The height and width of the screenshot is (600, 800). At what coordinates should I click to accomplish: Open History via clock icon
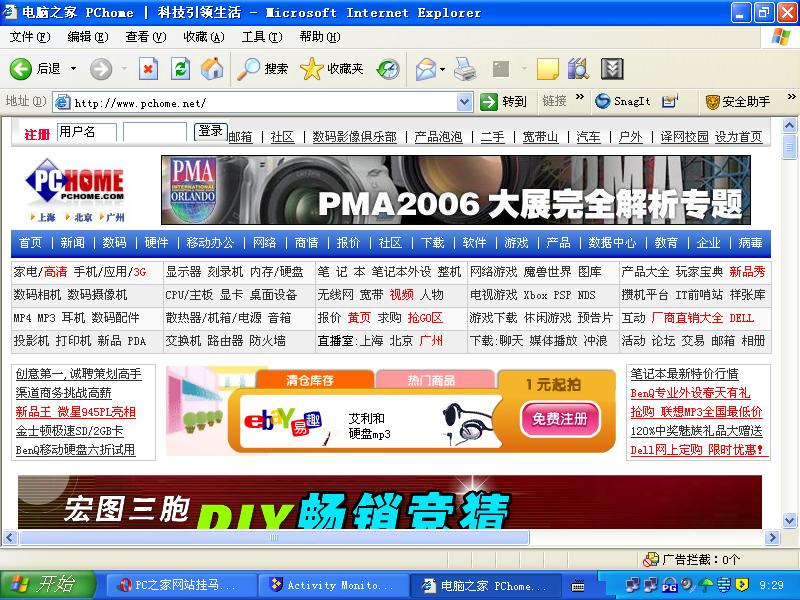(x=388, y=69)
